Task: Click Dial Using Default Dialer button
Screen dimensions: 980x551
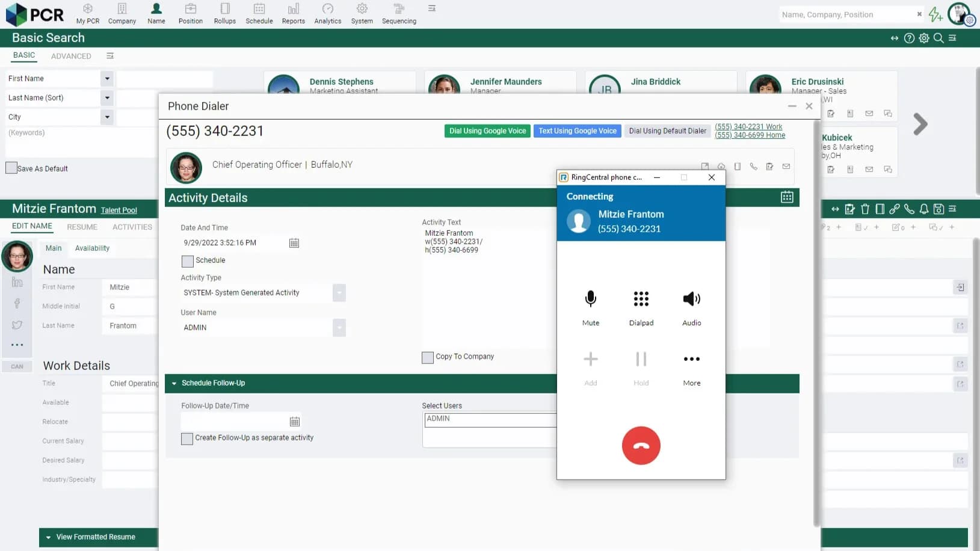Action: pyautogui.click(x=668, y=131)
